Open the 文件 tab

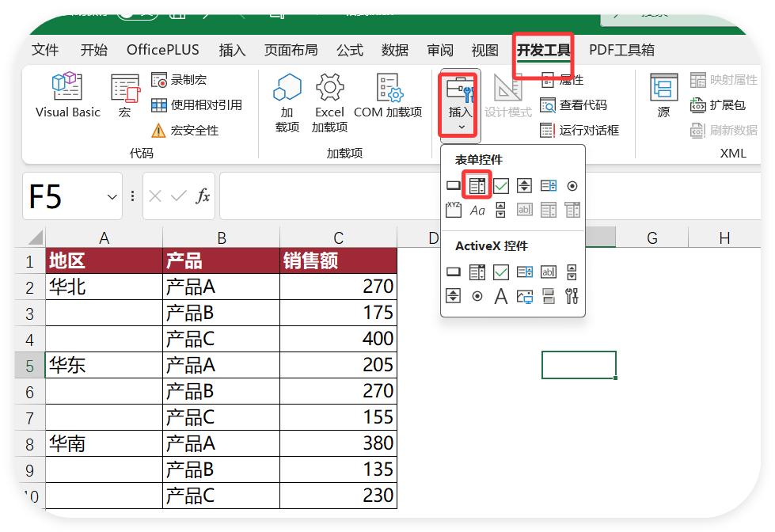click(45, 50)
